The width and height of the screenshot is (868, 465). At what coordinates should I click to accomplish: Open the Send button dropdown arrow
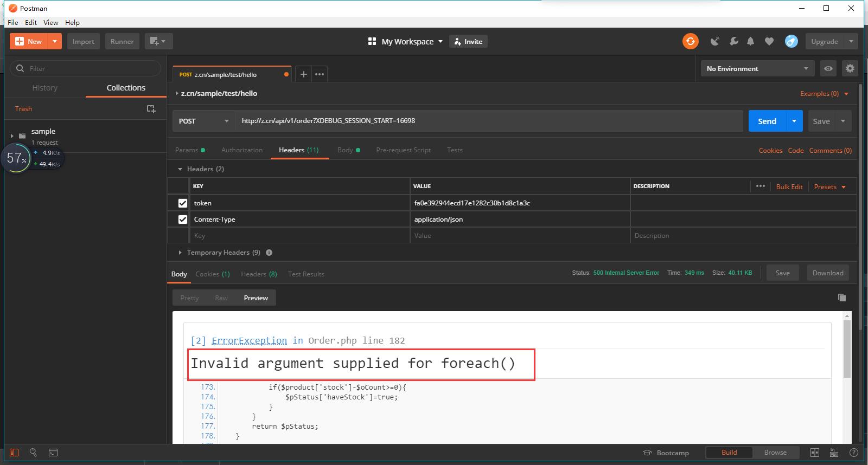tap(794, 121)
